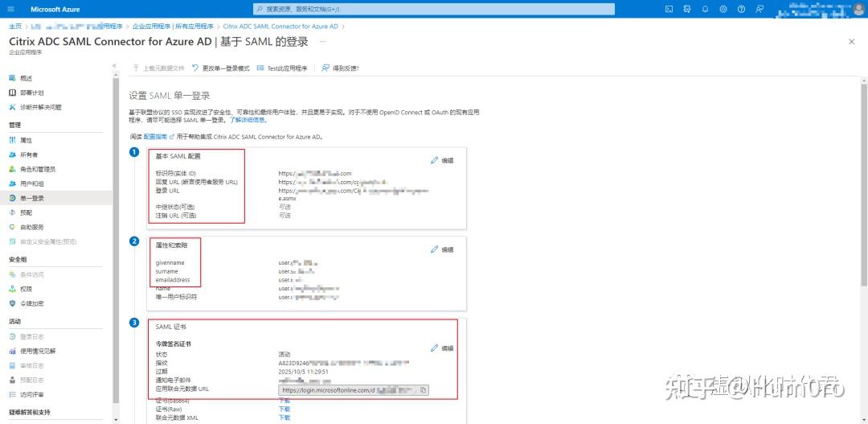Click the 属性 icon in the sidebar

tap(12, 140)
